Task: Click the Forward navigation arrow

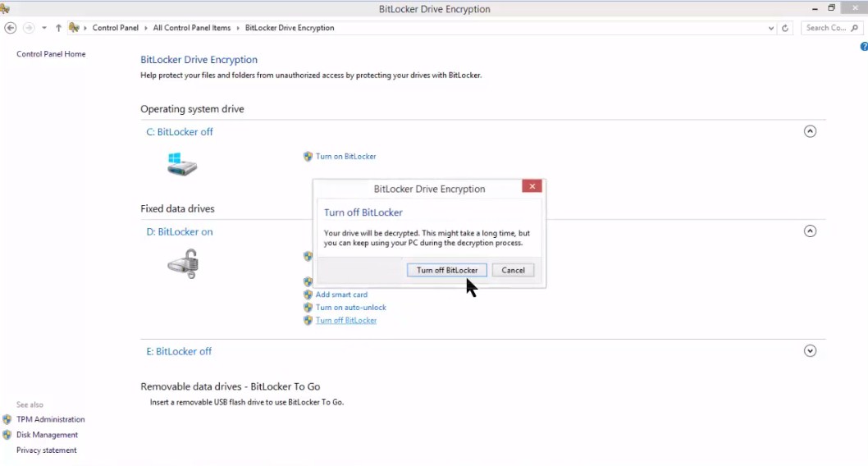Action: (x=29, y=28)
